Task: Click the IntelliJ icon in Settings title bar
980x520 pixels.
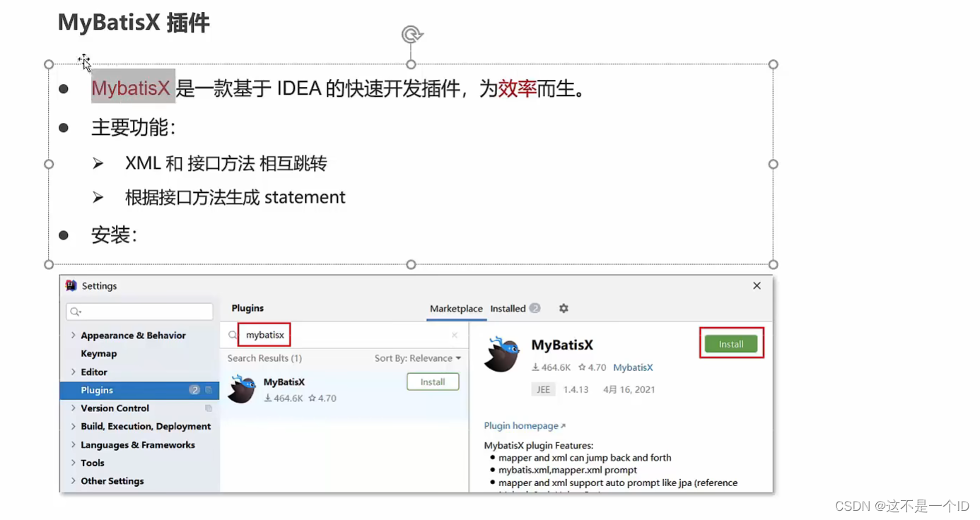Action: click(x=71, y=285)
